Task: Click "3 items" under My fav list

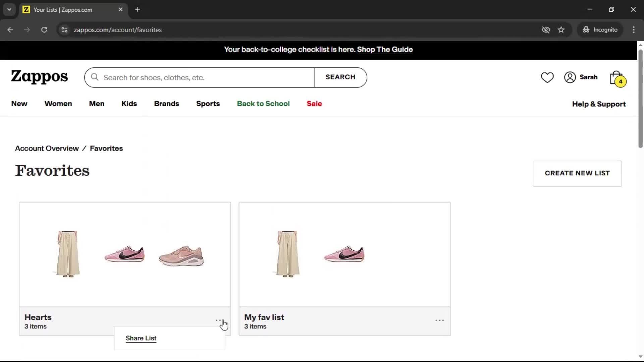Action: [x=255, y=326]
